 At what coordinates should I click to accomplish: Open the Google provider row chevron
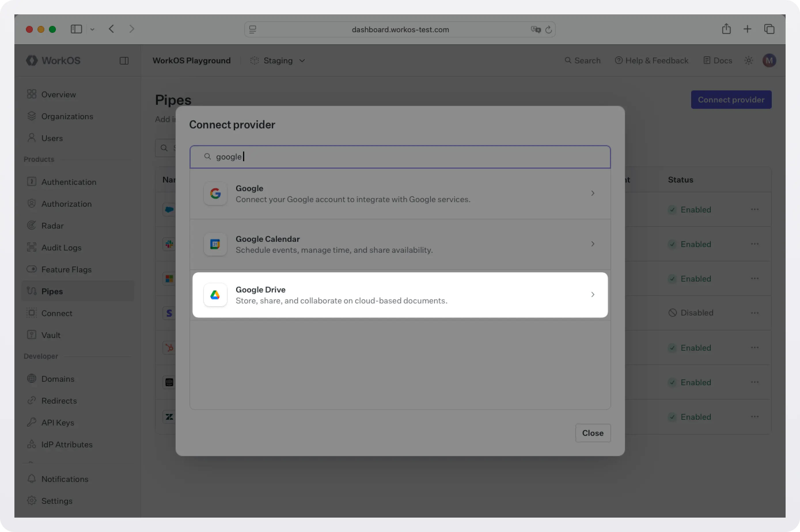(x=593, y=193)
